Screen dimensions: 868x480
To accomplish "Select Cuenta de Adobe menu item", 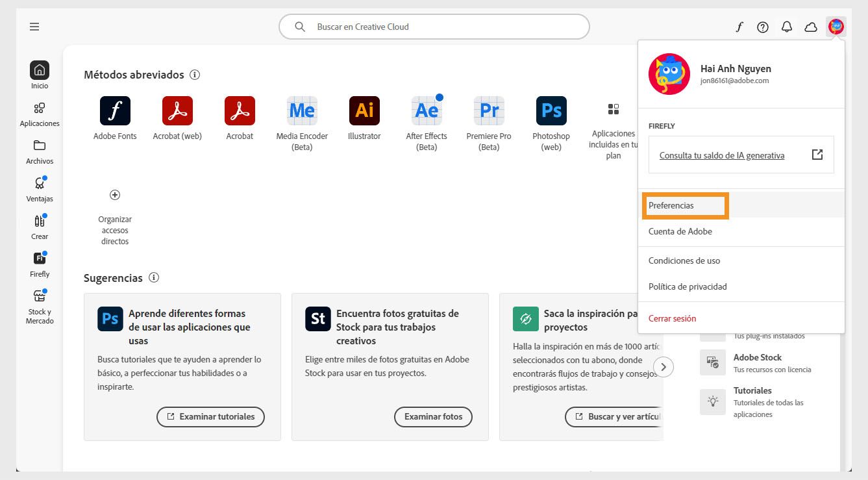I will pyautogui.click(x=741, y=231).
